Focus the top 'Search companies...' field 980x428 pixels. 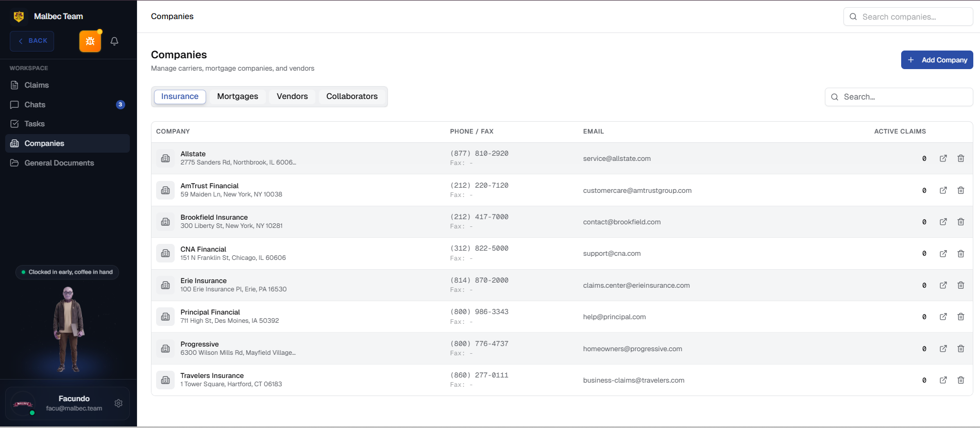tap(908, 17)
